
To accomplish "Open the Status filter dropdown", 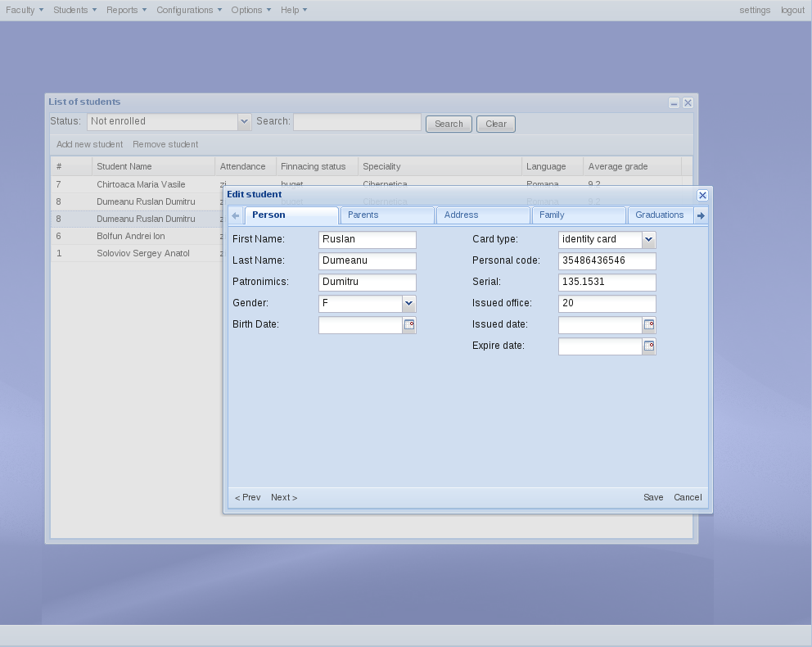I will (x=243, y=122).
